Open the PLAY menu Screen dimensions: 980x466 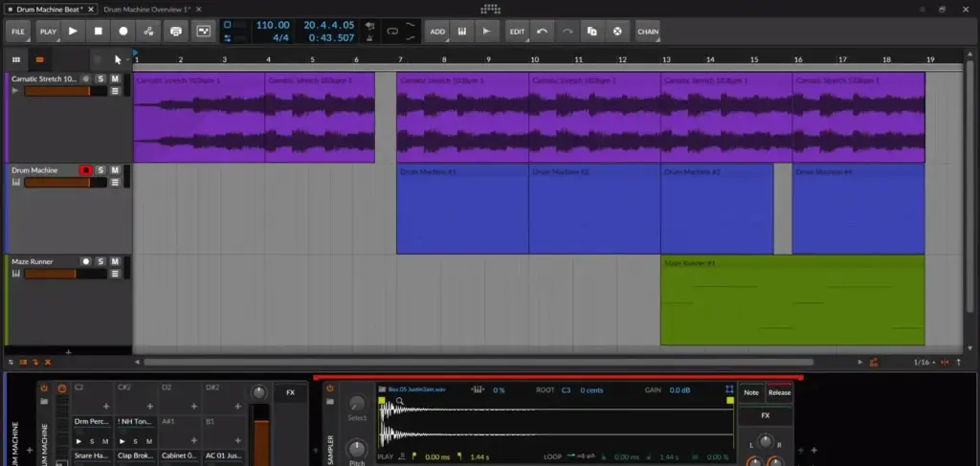[x=48, y=32]
